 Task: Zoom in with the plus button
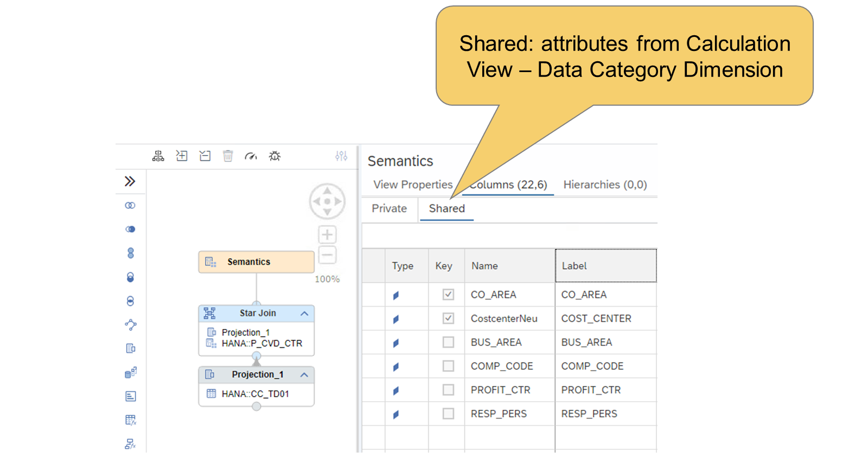(327, 235)
